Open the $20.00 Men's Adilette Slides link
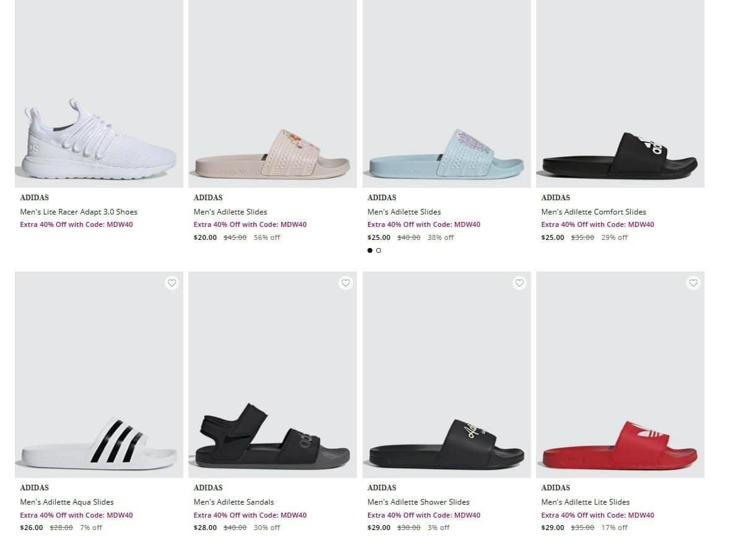This screenshot has width=756, height=548. point(231,212)
